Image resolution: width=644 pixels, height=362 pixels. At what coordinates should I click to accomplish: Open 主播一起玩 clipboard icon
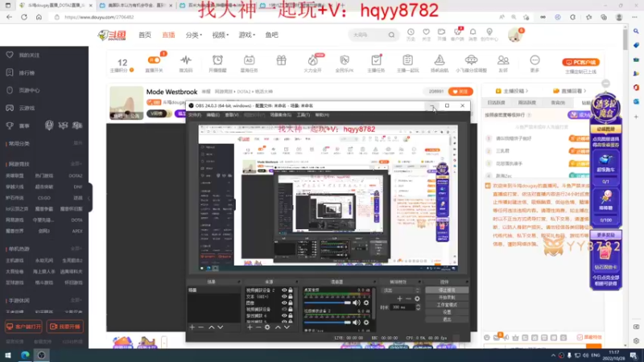[x=407, y=60]
